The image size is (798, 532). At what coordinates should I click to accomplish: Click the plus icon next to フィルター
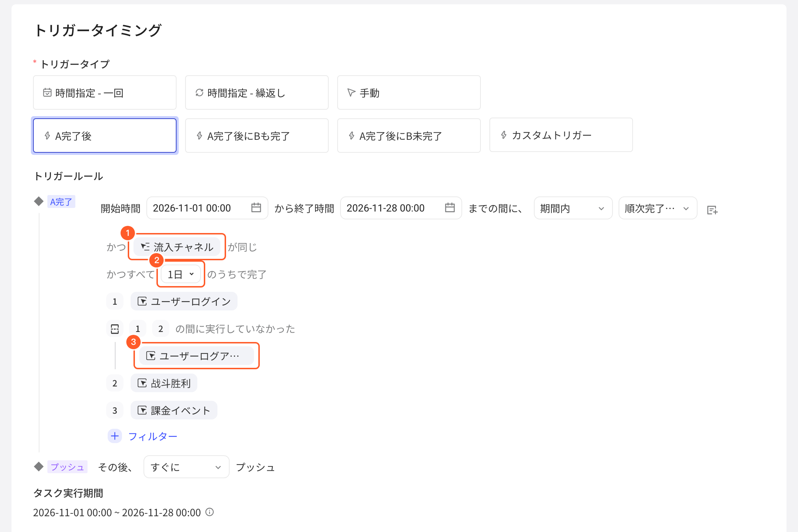click(x=115, y=436)
